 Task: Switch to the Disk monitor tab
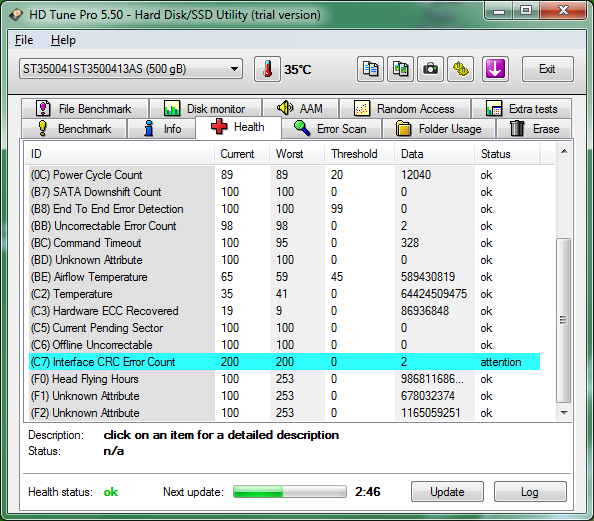205,109
